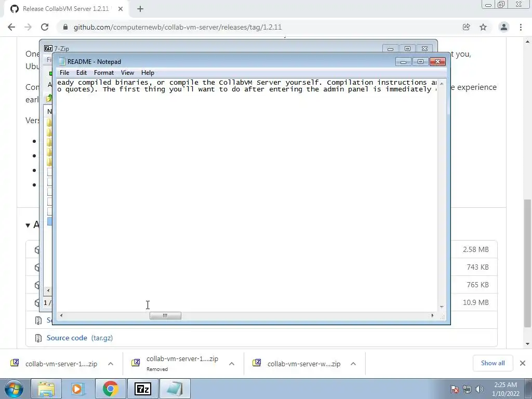Click Action Center flag tray icon
532x399 pixels.
click(454, 389)
